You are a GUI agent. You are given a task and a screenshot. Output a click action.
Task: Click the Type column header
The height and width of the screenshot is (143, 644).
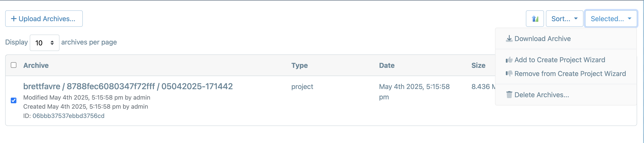(300, 65)
